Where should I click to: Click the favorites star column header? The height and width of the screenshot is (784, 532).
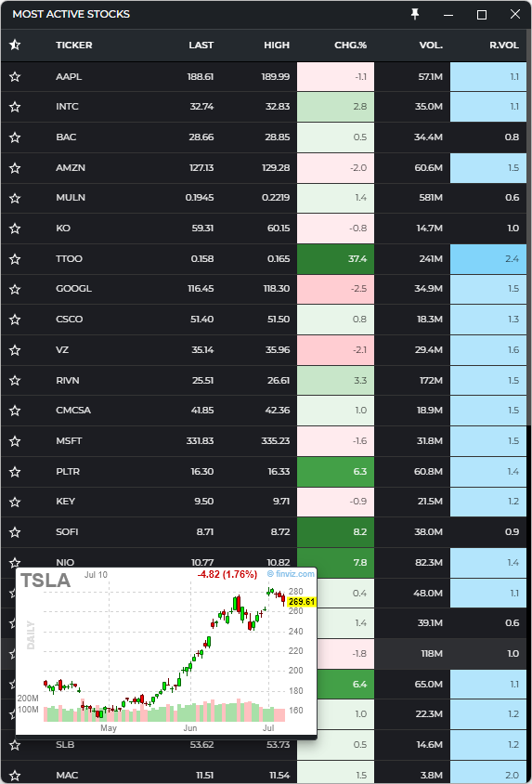click(x=15, y=45)
